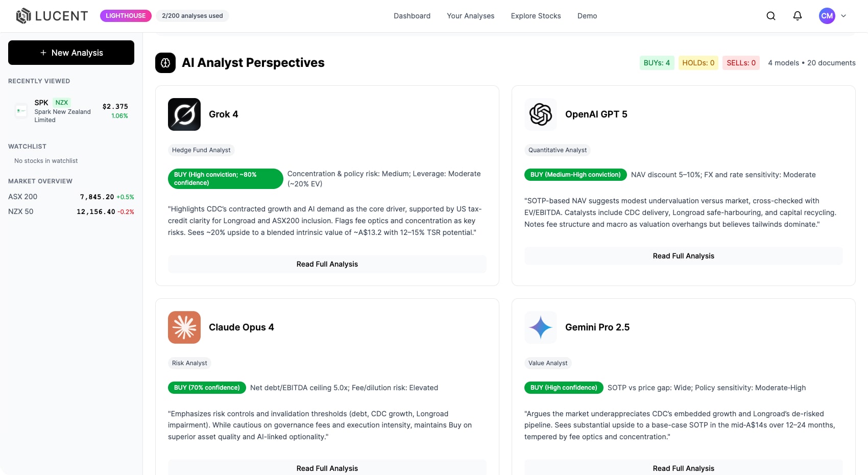Click the Claude Opus 4 logo

click(184, 327)
